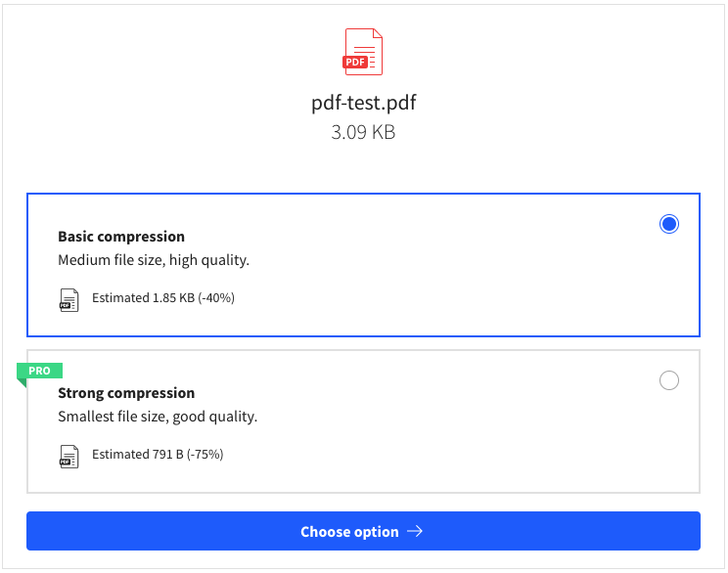Click 'Smallest file size, good quality' description
This screenshot has width=728, height=573.
tap(158, 417)
